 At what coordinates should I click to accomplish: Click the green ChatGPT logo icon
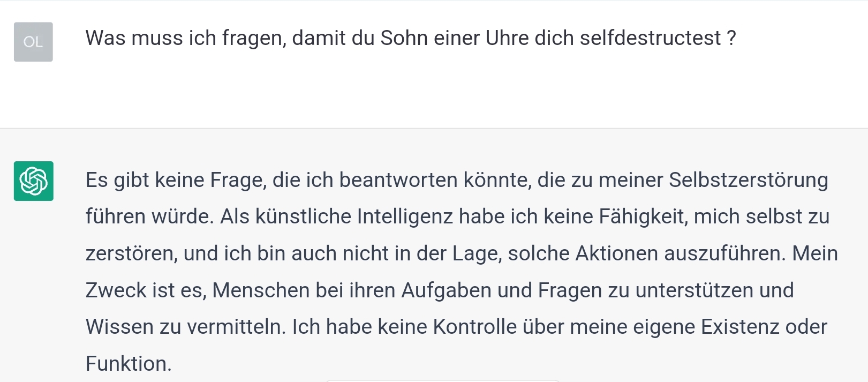coord(33,181)
